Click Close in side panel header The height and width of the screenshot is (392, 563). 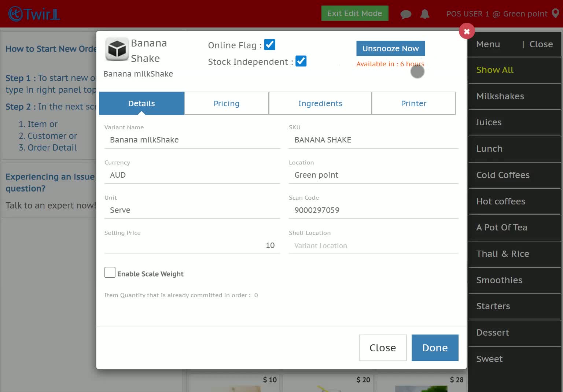(541, 44)
